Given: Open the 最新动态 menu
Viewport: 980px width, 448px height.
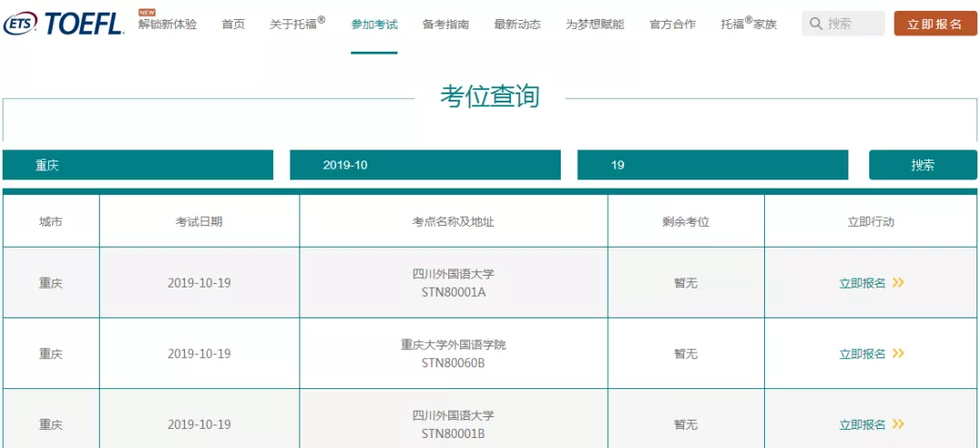Looking at the screenshot, I should (517, 24).
